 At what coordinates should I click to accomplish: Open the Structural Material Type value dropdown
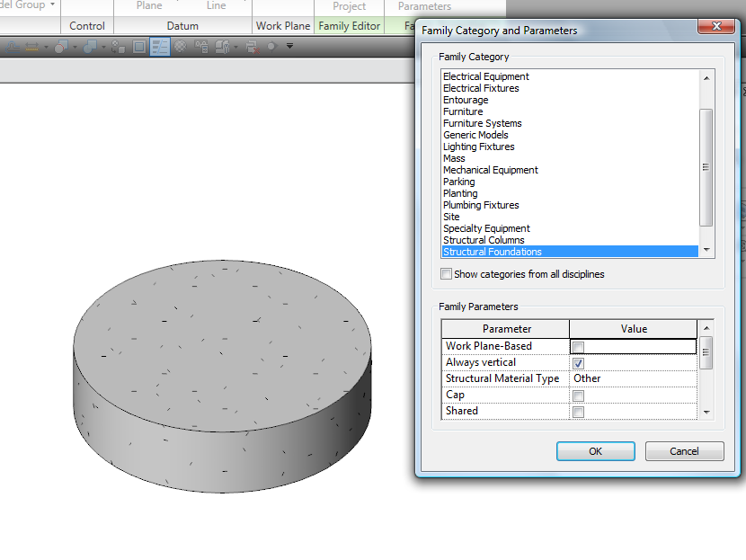click(633, 379)
